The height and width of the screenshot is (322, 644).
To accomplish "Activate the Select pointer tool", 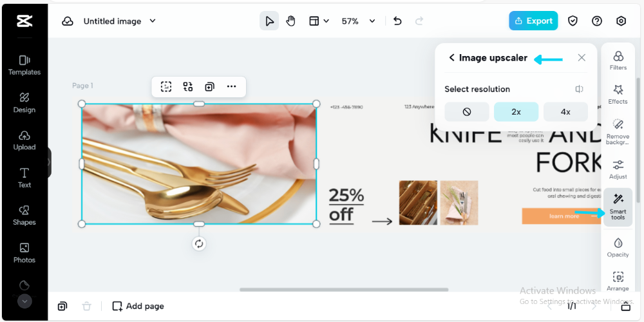I will [269, 21].
